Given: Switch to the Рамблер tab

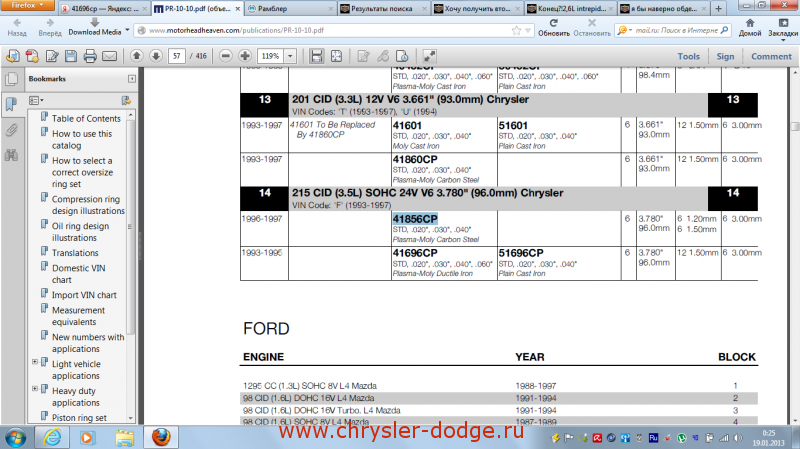Looking at the screenshot, I should [x=290, y=9].
